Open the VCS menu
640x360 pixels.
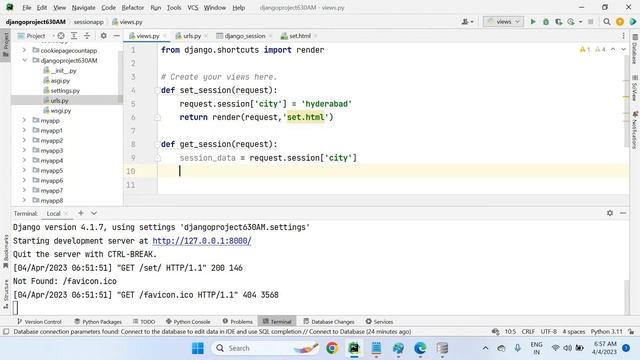pos(193,8)
